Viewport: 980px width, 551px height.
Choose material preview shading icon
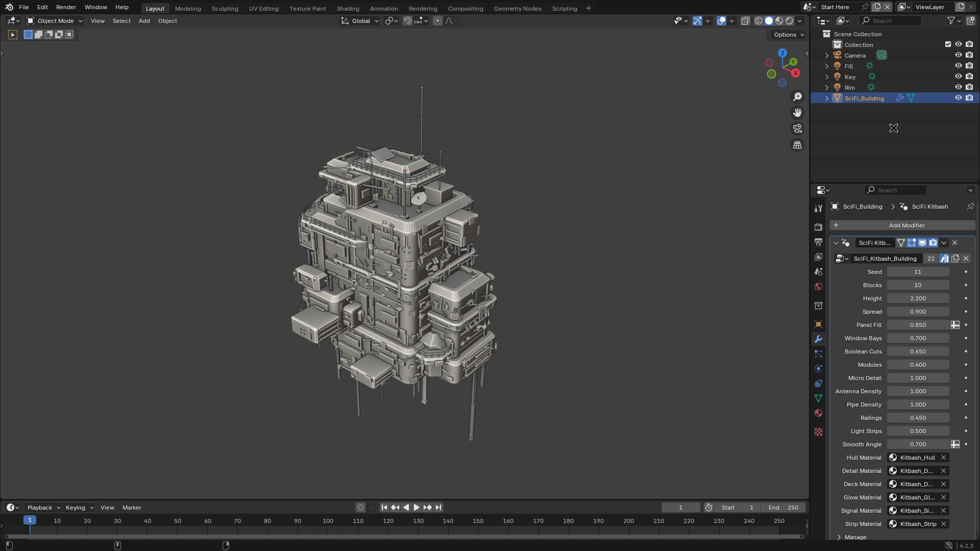779,21
